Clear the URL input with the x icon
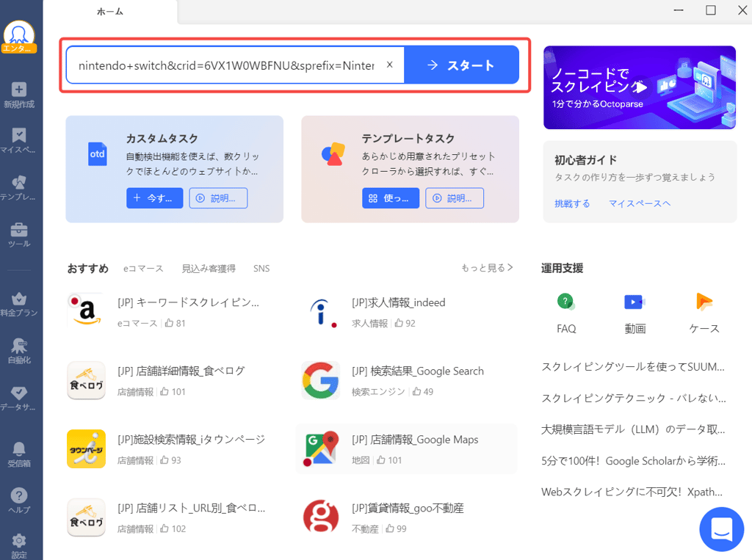 389,65
